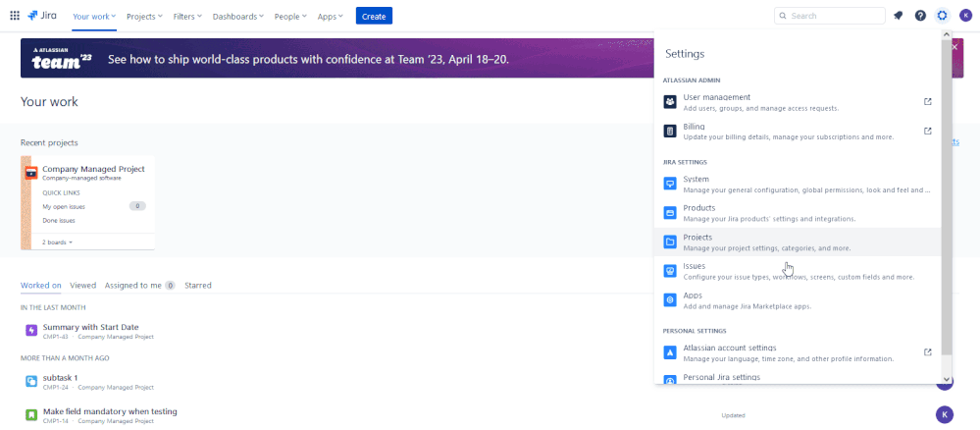Expand the Your work menu
This screenshot has height=430, width=980.
pos(94,17)
